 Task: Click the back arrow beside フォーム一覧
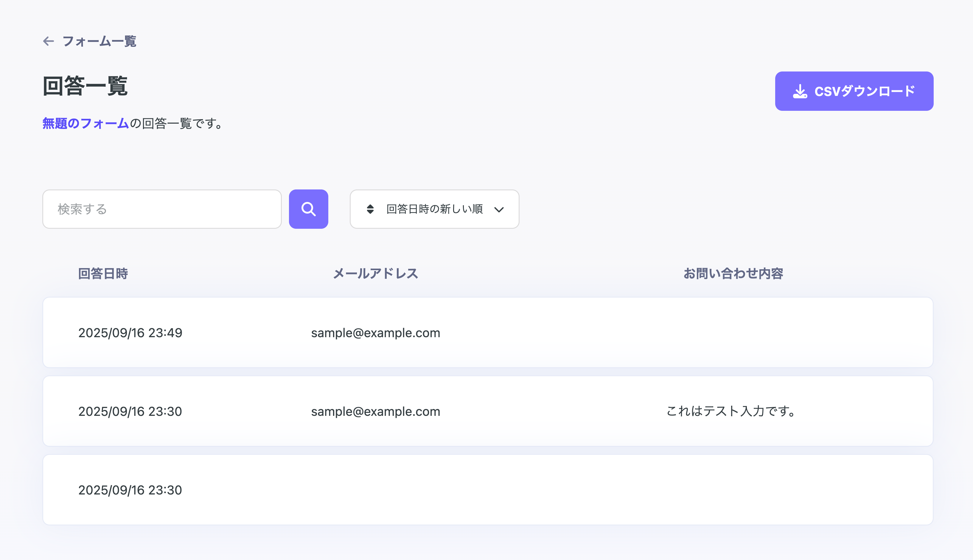tap(48, 41)
